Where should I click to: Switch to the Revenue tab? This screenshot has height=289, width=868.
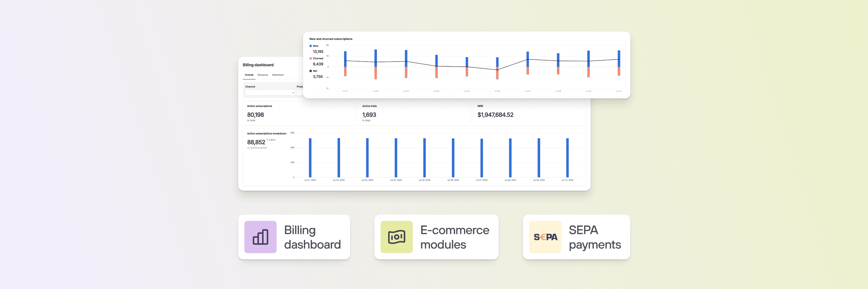click(x=262, y=75)
